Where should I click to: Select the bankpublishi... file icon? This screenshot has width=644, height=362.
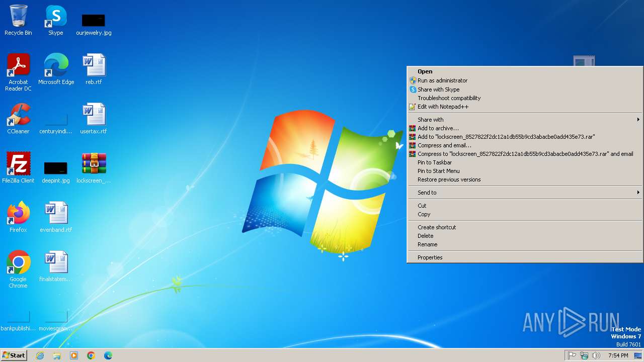click(18, 321)
